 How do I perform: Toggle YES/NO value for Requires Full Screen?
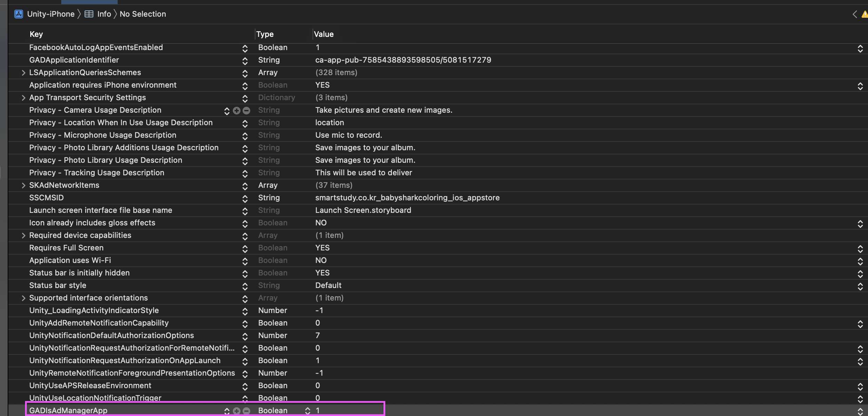pyautogui.click(x=860, y=249)
